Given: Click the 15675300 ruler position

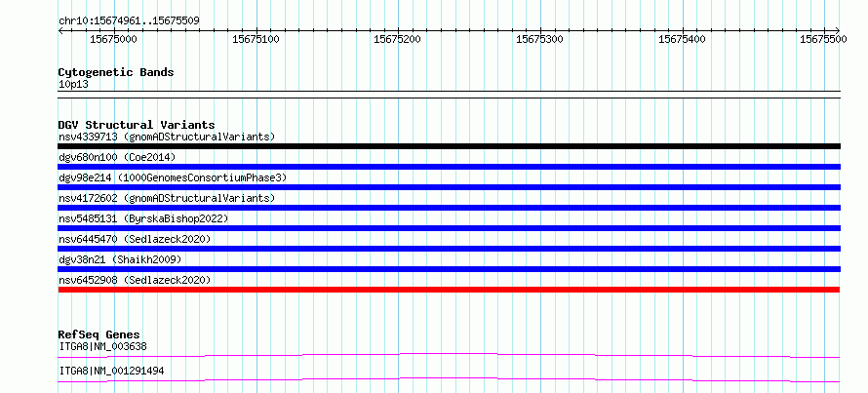Looking at the screenshot, I should pos(539,39).
